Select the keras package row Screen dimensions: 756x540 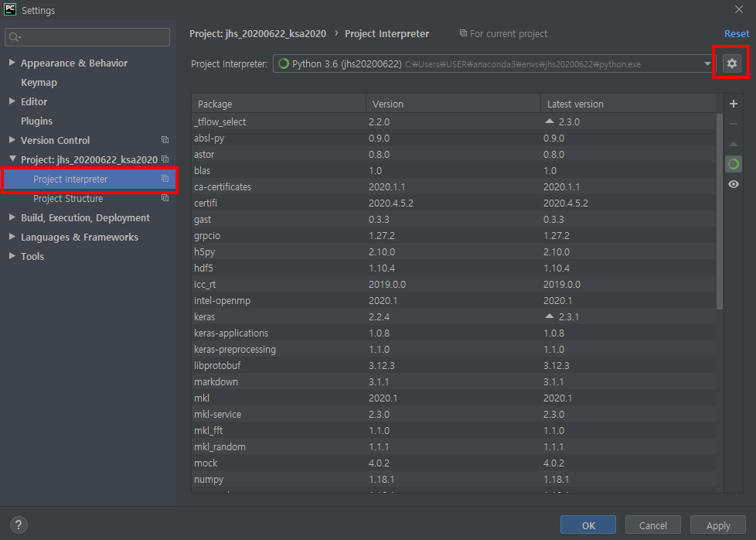(x=454, y=316)
